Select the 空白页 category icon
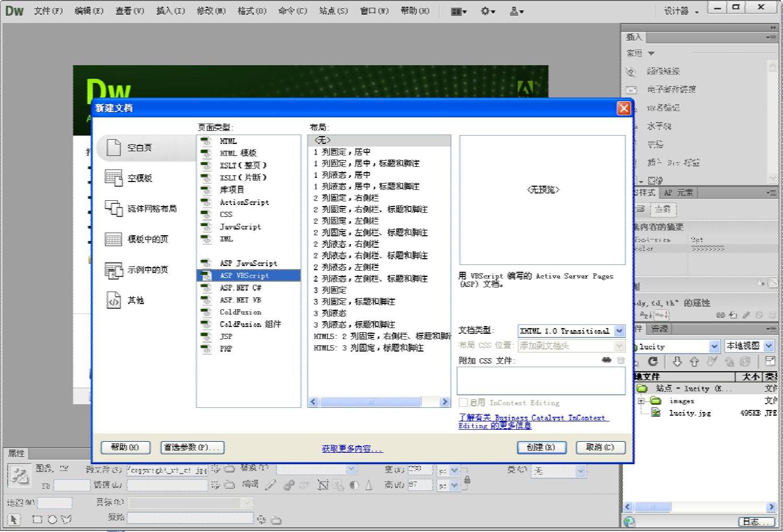Image resolution: width=783 pixels, height=532 pixels. point(114,148)
